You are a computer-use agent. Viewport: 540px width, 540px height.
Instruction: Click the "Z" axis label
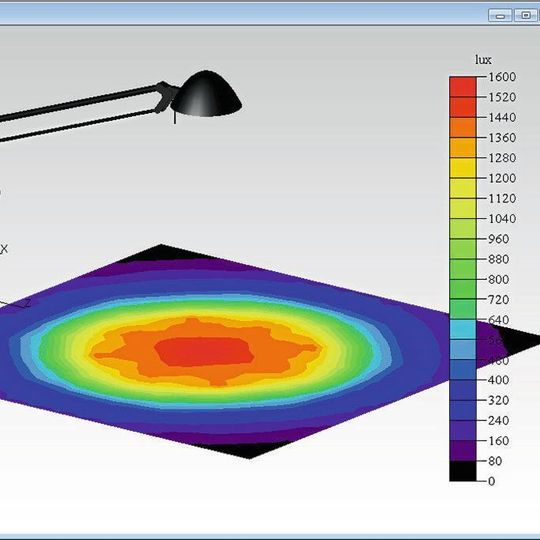click(x=27, y=303)
